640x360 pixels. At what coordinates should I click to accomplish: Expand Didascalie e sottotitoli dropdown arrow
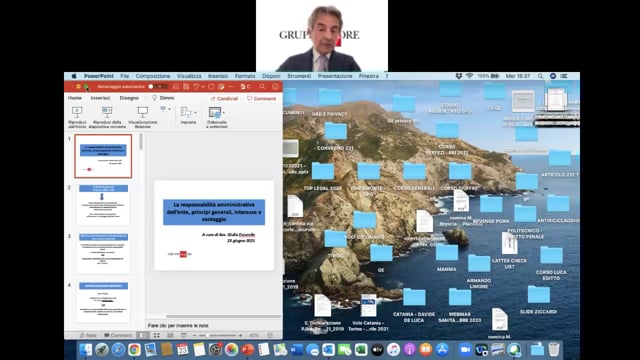(224, 113)
